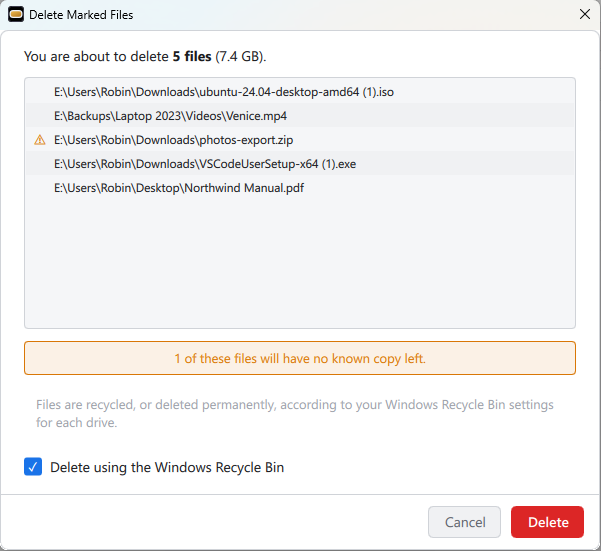Viewport: 601px width, 551px height.
Task: Select the photos-export.zip file path
Action: pos(173,140)
